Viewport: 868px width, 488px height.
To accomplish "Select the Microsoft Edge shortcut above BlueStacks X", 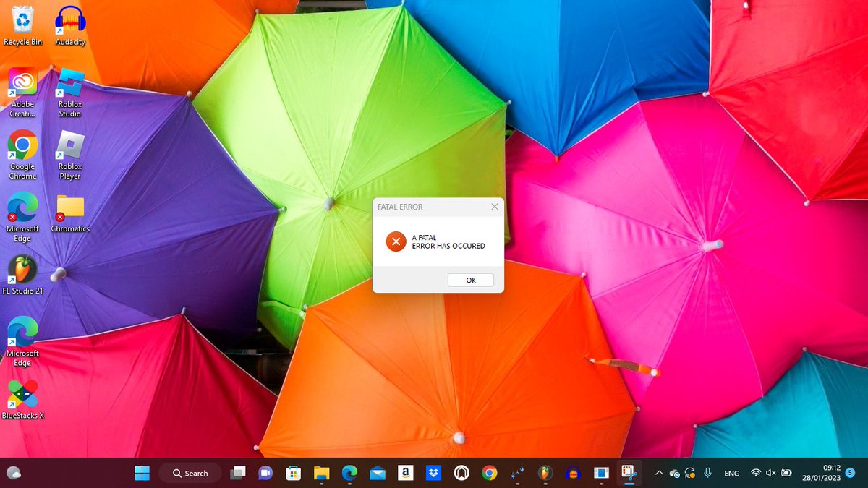I will pyautogui.click(x=22, y=342).
